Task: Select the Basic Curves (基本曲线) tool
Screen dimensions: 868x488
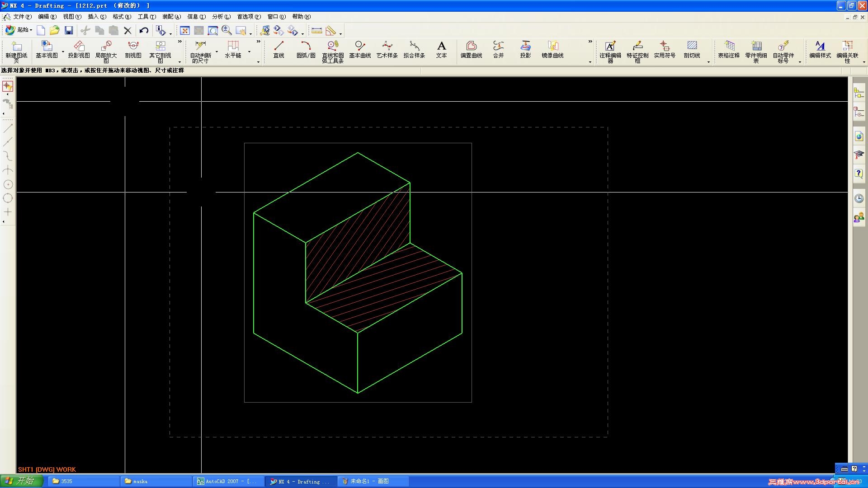Action: (360, 49)
